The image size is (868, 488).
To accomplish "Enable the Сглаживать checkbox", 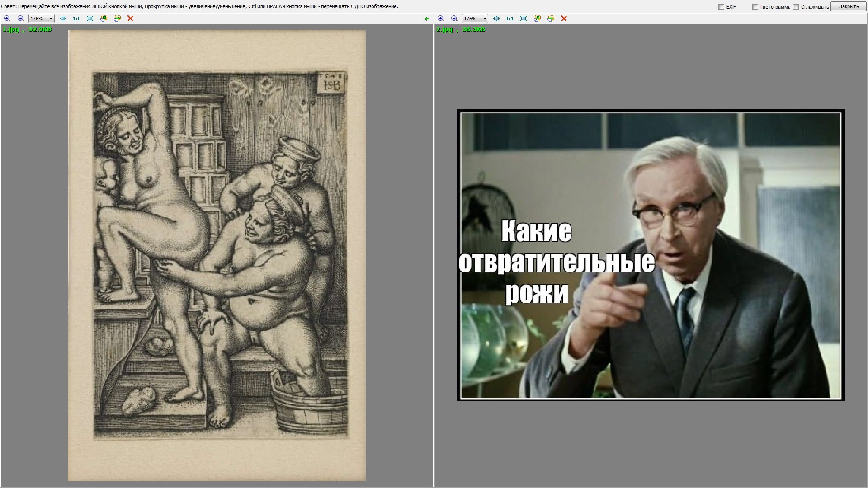I will [x=796, y=7].
